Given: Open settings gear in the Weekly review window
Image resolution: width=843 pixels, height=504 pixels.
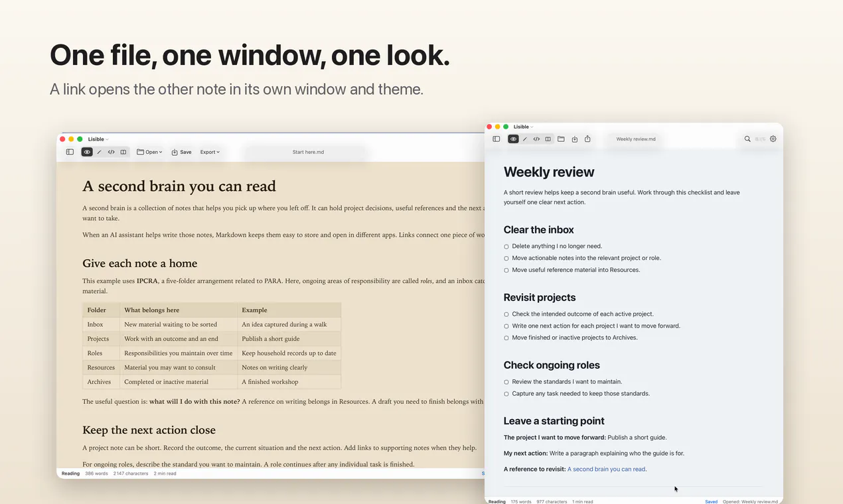Looking at the screenshot, I should click(773, 139).
